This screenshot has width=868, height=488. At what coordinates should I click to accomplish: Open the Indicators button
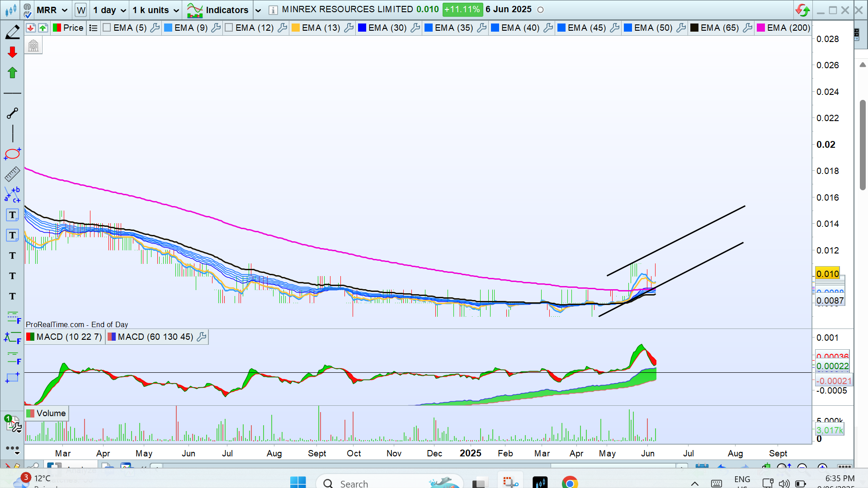pos(218,10)
